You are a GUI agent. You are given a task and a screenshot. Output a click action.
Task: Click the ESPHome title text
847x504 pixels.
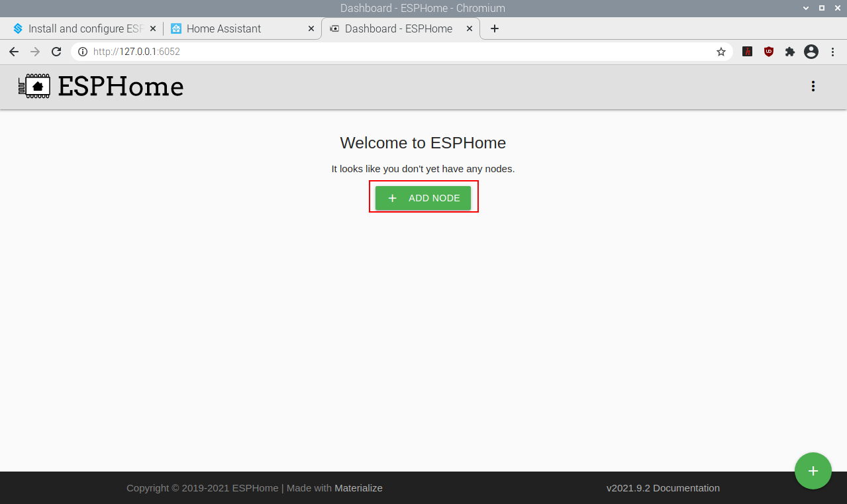click(x=121, y=86)
